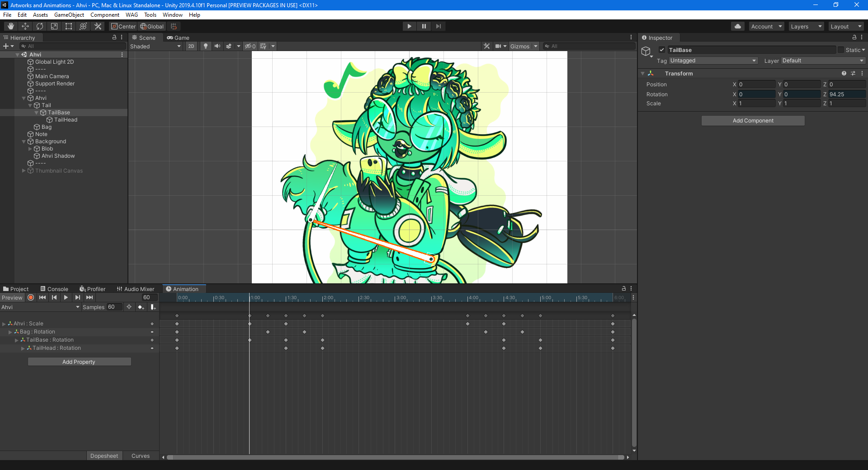Viewport: 868px width, 470px height.
Task: Open the Window menu
Action: pyautogui.click(x=173, y=15)
